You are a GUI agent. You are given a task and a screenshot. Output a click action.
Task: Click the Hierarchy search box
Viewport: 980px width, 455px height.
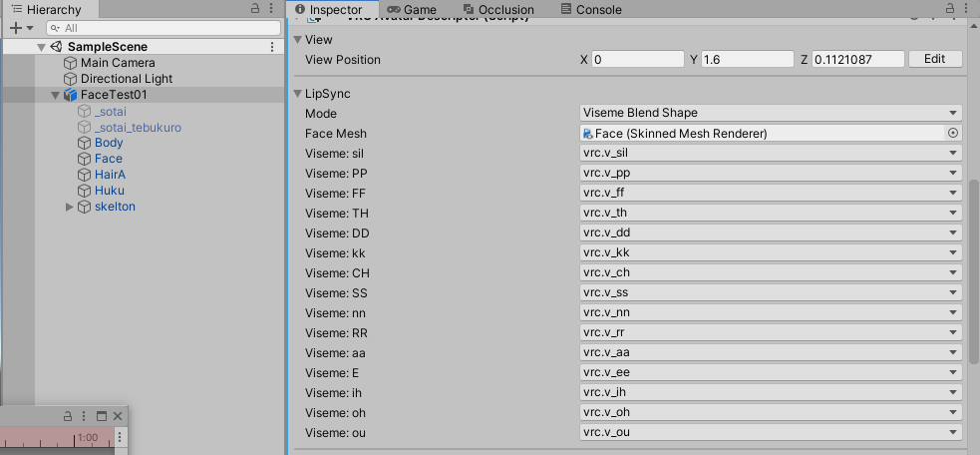(163, 28)
